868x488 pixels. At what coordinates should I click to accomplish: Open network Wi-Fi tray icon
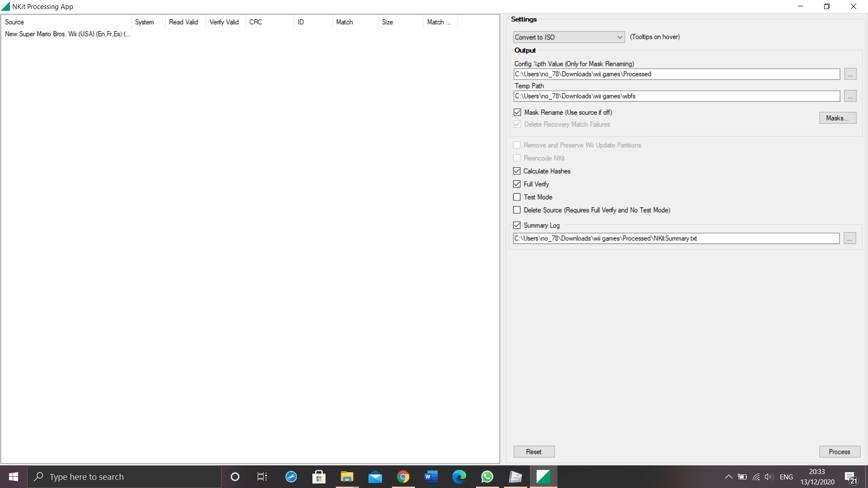[x=756, y=477]
